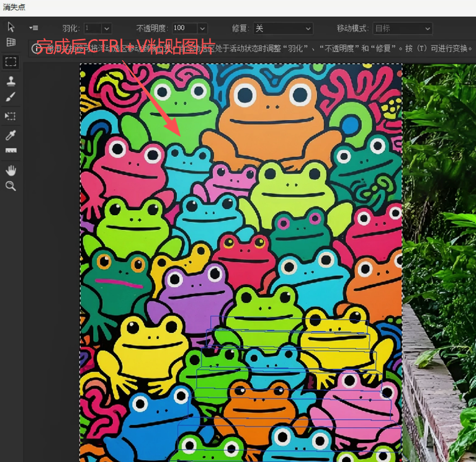Click the 不透明度 opacity value field
The height and width of the screenshot is (462, 476).
pos(184,29)
